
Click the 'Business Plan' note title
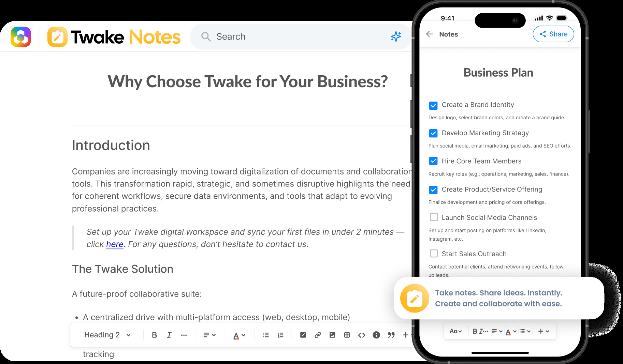[498, 73]
